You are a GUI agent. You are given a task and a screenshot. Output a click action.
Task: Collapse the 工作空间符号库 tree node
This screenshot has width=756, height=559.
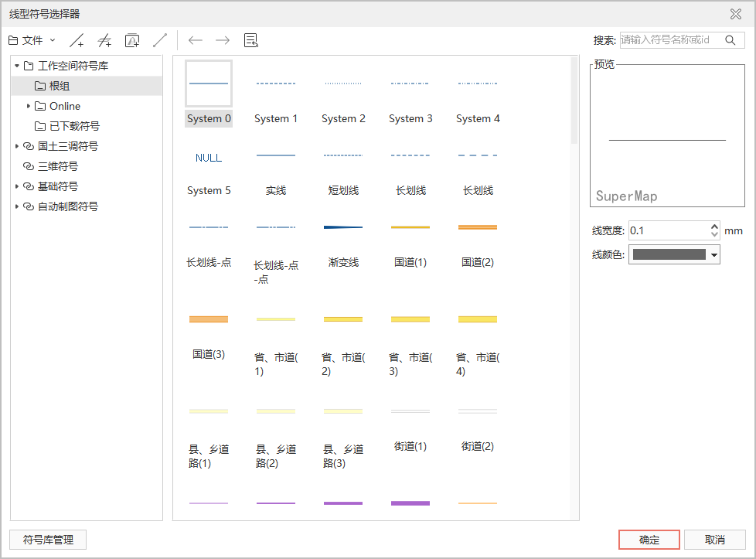tap(17, 66)
